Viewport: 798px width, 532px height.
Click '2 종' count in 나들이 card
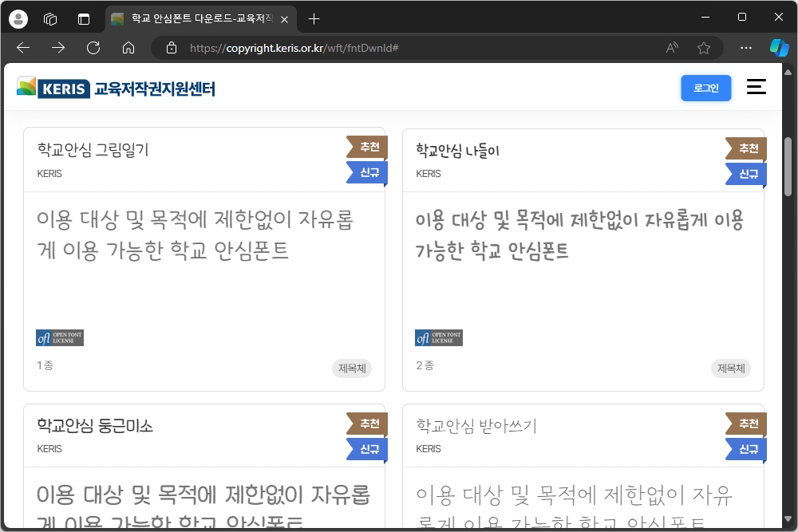pyautogui.click(x=425, y=365)
